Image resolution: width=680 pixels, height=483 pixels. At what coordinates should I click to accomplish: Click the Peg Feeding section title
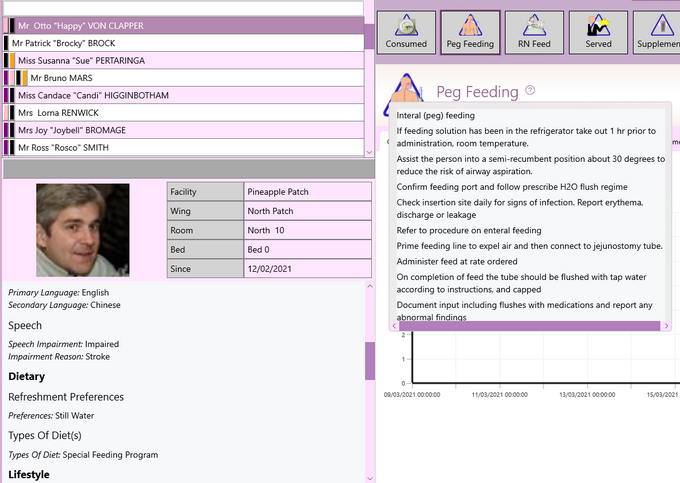pyautogui.click(x=477, y=92)
